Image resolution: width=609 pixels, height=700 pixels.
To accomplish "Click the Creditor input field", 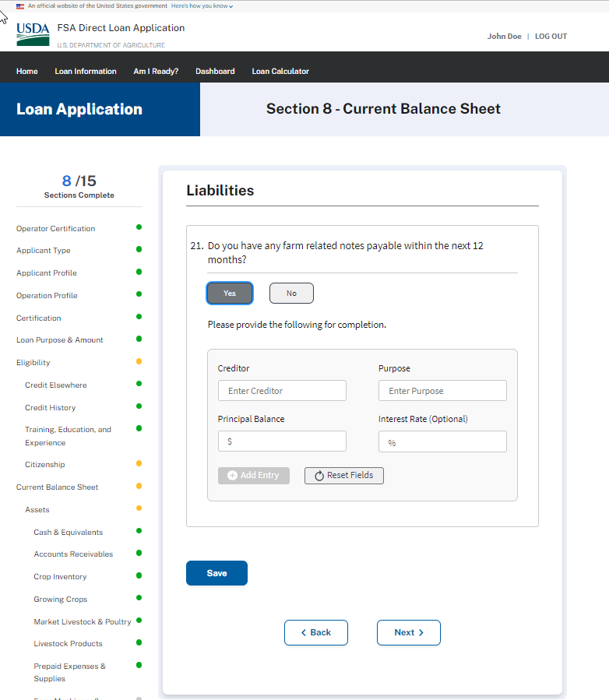I will click(282, 391).
